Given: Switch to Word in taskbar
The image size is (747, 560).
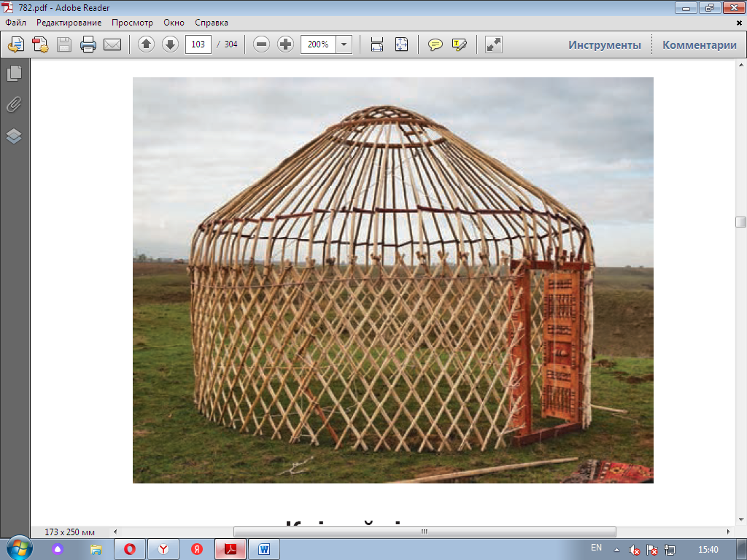Looking at the screenshot, I should pos(264,549).
